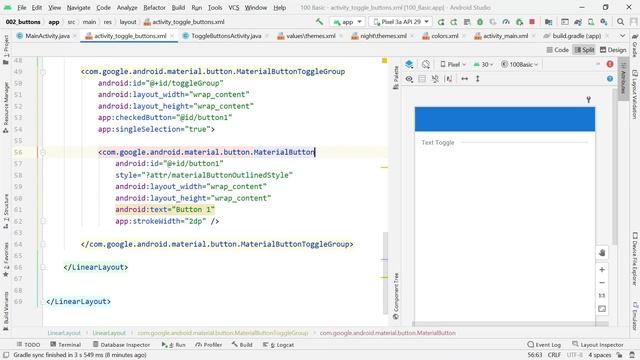Click the Make Project hammer icon

[319, 22]
